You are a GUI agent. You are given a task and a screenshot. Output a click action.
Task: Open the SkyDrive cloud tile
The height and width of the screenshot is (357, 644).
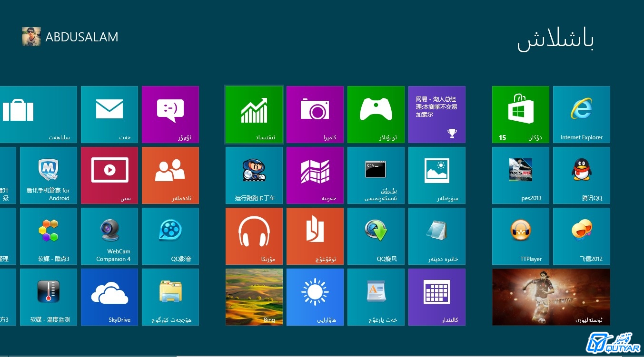pyautogui.click(x=109, y=297)
